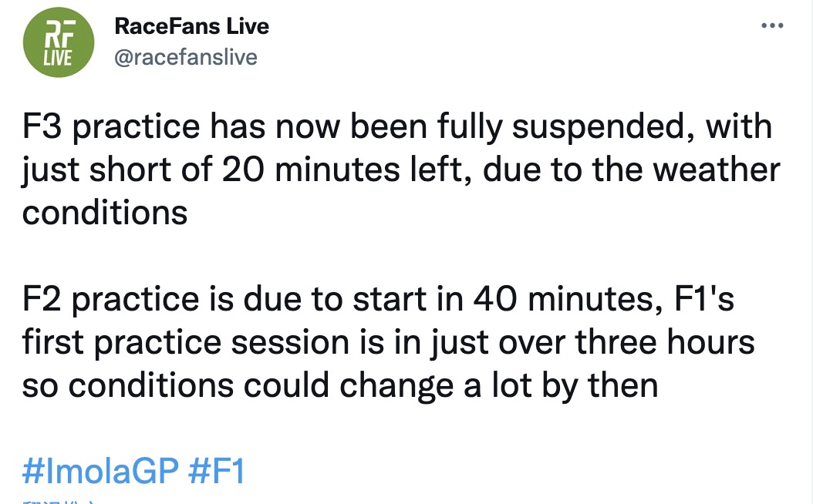Click the phrase "change a lot"
This screenshot has height=504, width=813.
pyautogui.click(x=453, y=384)
